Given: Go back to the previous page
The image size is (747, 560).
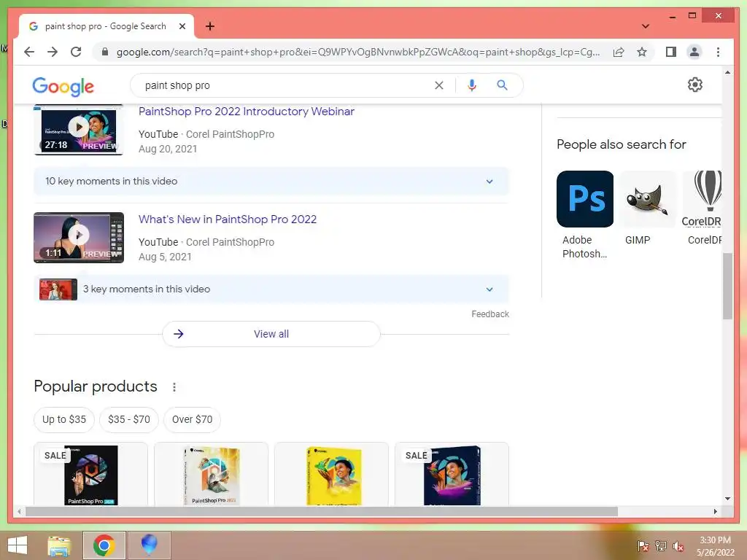Looking at the screenshot, I should pyautogui.click(x=29, y=52).
